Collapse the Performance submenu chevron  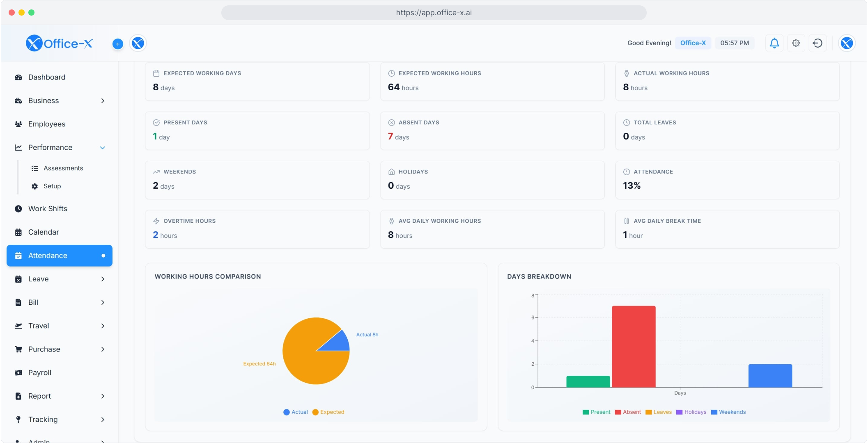coord(103,148)
